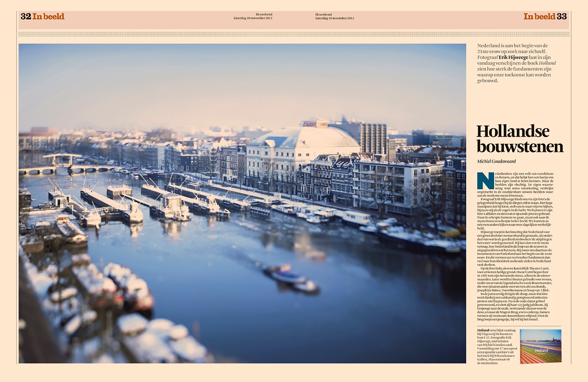Click the date 'Zaterdag 10 november 2012'
The height and width of the screenshot is (382, 588).
[x=256, y=18]
